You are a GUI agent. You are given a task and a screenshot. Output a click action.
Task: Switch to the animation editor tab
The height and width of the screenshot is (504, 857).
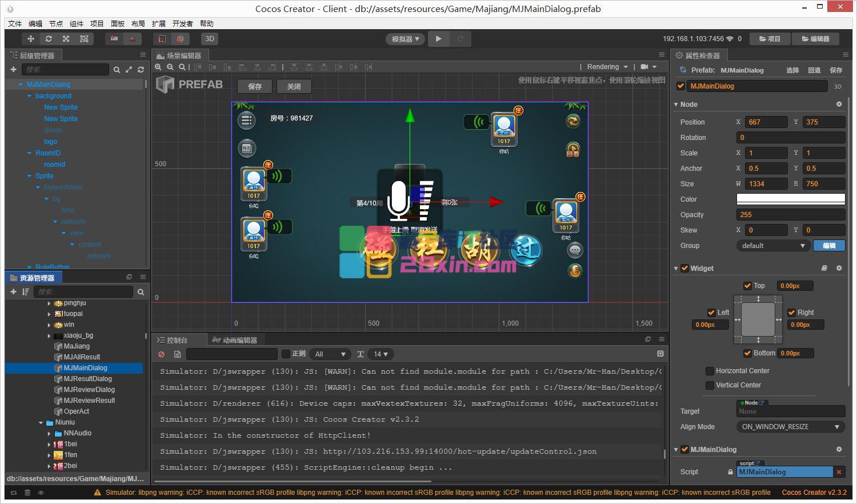click(x=235, y=340)
